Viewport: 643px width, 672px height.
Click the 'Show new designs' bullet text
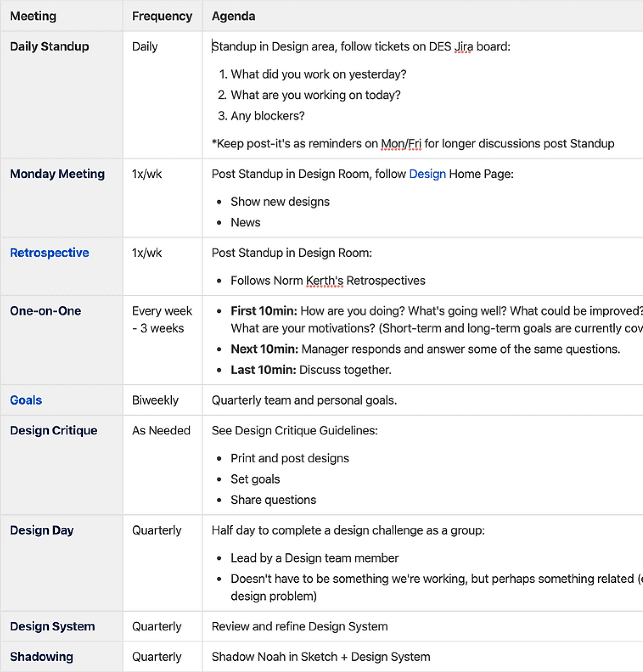point(280,202)
